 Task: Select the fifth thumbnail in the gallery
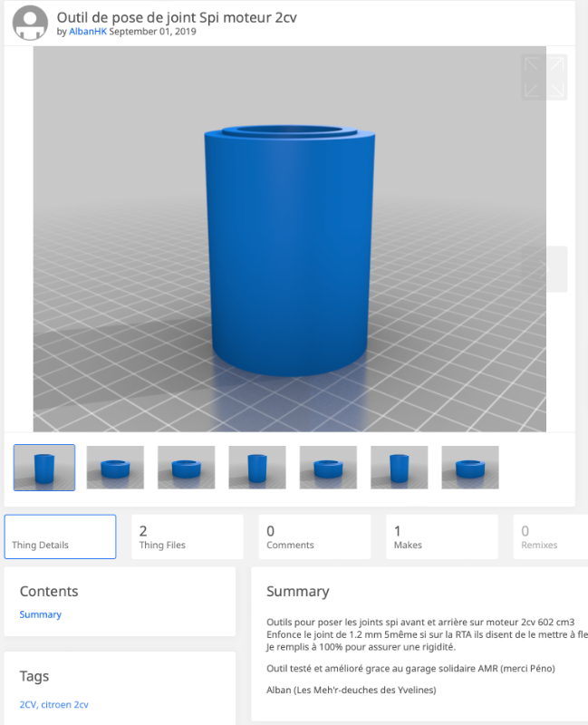[328, 468]
